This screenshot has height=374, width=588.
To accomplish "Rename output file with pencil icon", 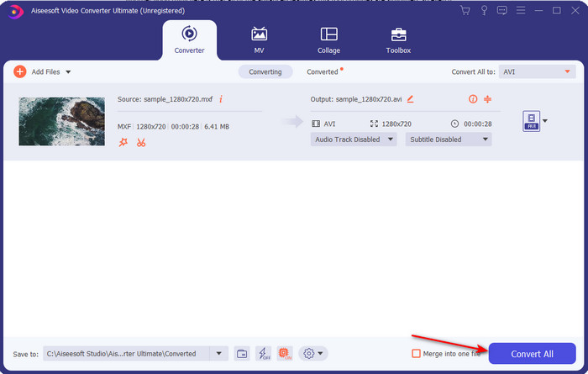I will click(410, 99).
